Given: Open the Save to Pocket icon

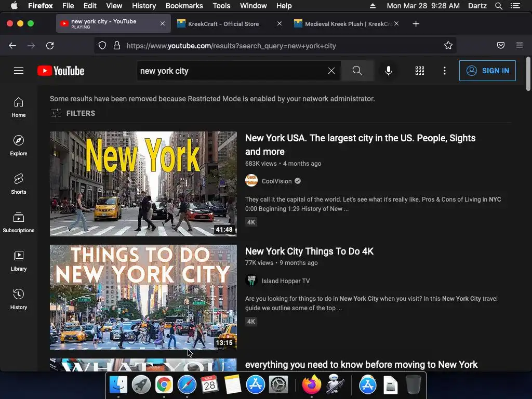Looking at the screenshot, I should coord(500,46).
